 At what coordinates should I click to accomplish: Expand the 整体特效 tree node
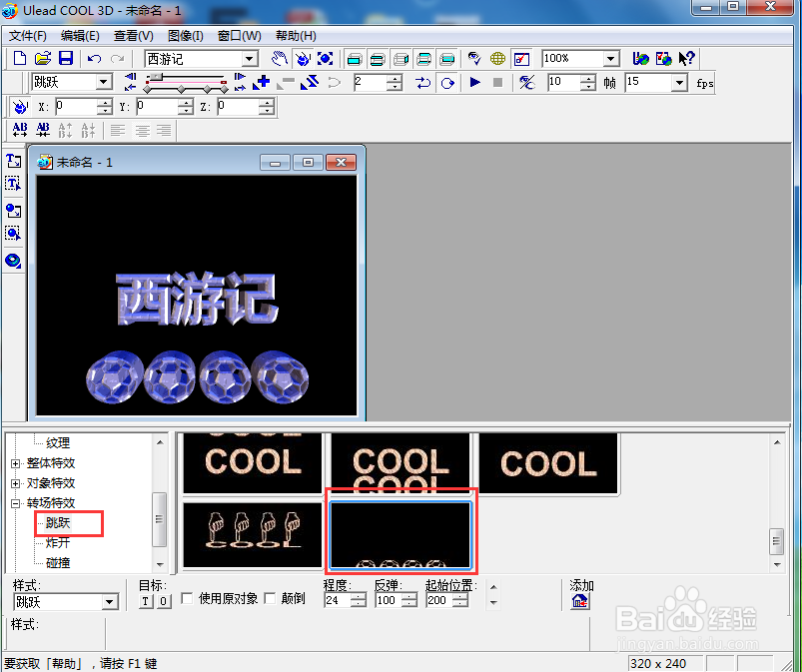[x=15, y=463]
